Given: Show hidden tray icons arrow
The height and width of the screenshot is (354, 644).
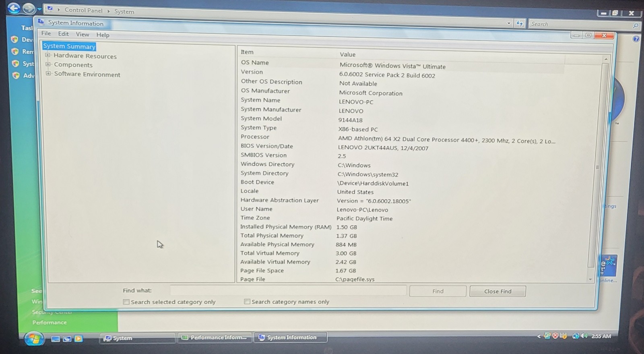Looking at the screenshot, I should pyautogui.click(x=539, y=336).
